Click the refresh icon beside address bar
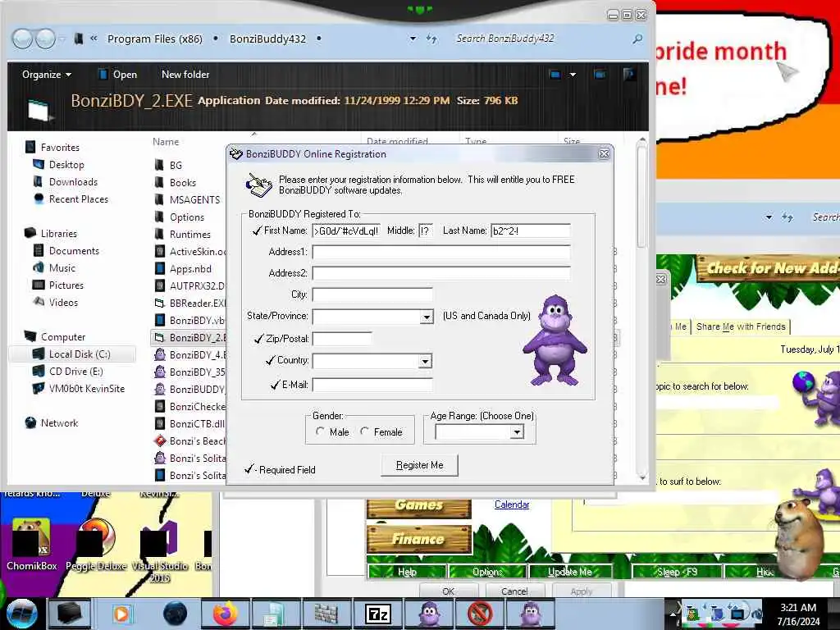Image resolution: width=840 pixels, height=630 pixels. click(431, 39)
